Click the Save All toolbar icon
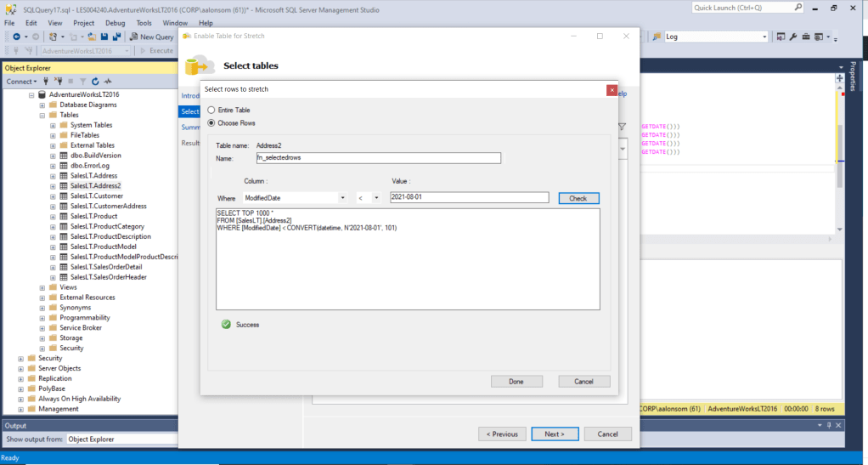Image resolution: width=868 pixels, height=465 pixels. (116, 37)
